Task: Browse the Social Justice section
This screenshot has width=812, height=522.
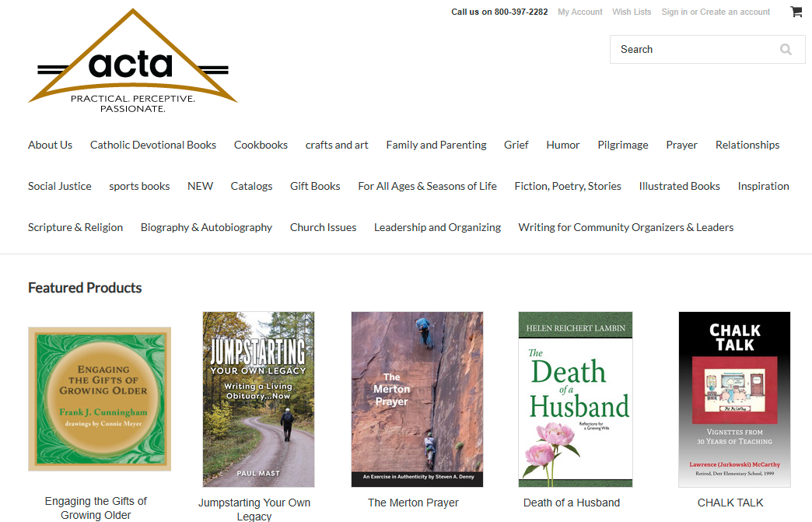Action: (59, 186)
